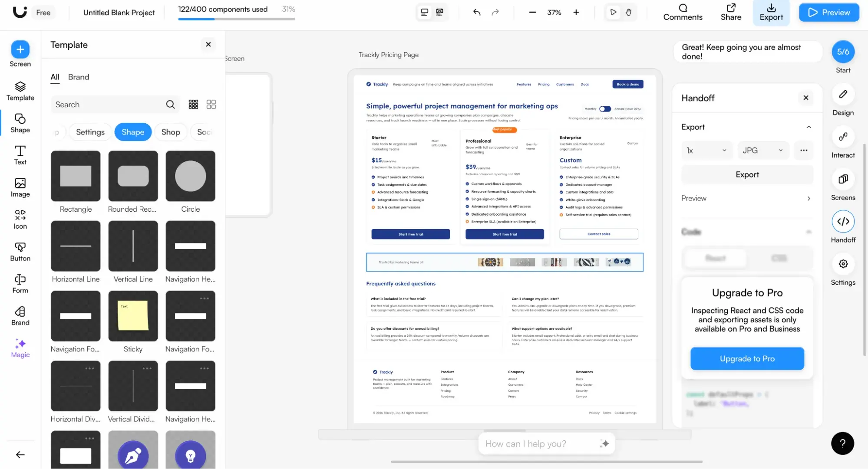Go to the Uizard home logo
Image resolution: width=868 pixels, height=469 pixels.
20,12
